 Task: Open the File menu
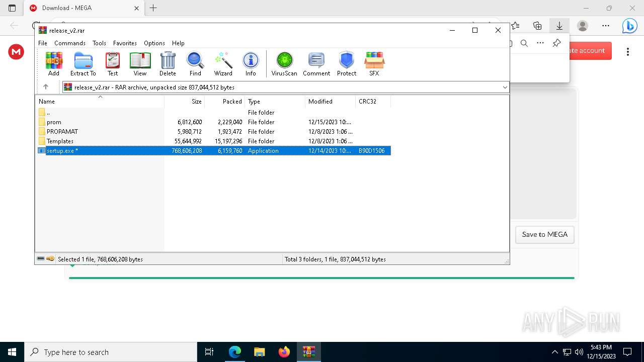pyautogui.click(x=43, y=43)
